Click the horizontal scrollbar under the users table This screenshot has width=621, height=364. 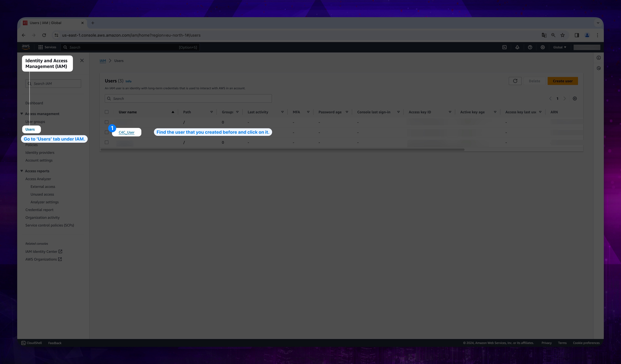pyautogui.click(x=282, y=150)
